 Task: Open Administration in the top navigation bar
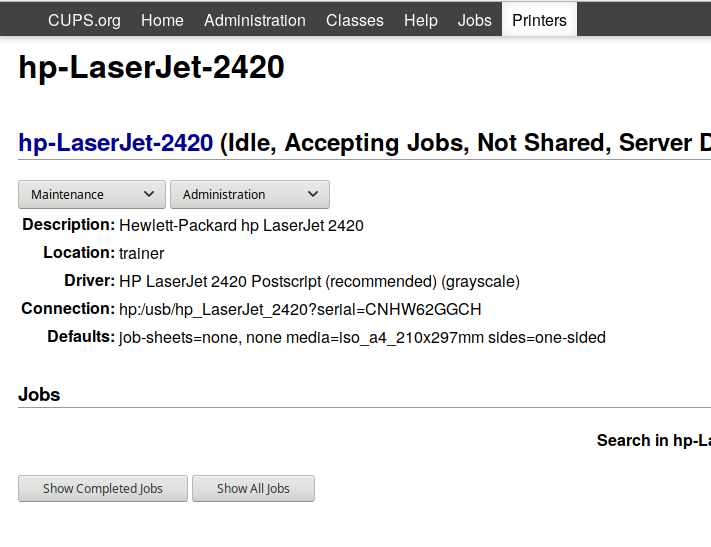pyautogui.click(x=255, y=20)
